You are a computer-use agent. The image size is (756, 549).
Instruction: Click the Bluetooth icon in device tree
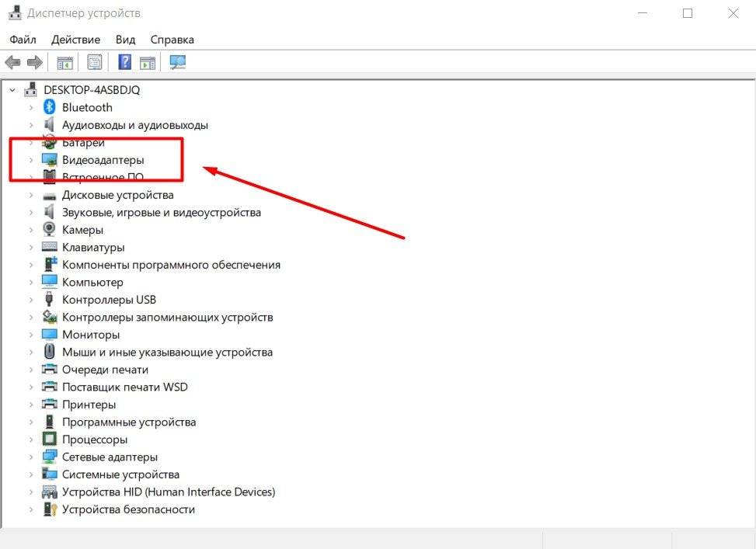click(50, 107)
